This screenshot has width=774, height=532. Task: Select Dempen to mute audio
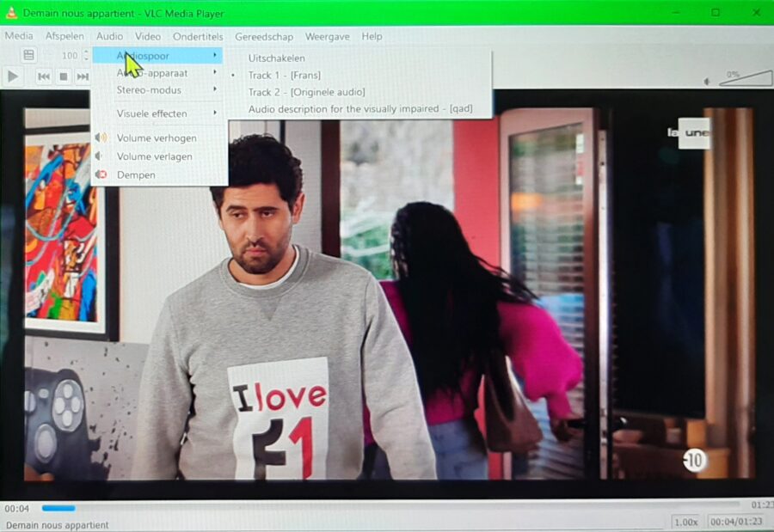[x=136, y=175]
